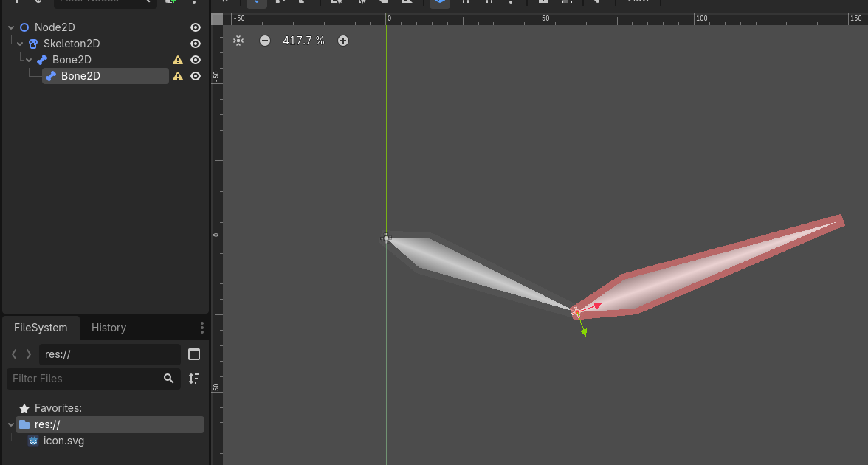The image size is (868, 465).
Task: Click the Filter Files search field
Action: click(x=85, y=379)
